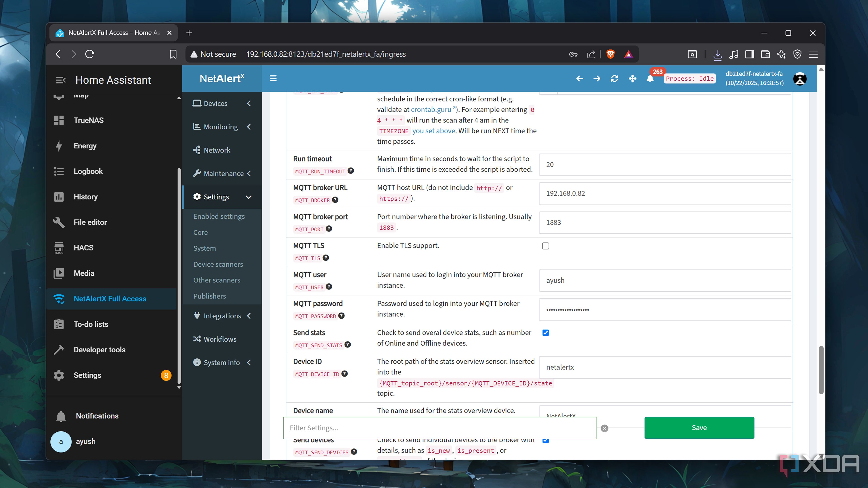The image size is (868, 488).
Task: Click help icon next to MQTT_DEVICE_ID
Action: [x=344, y=373]
